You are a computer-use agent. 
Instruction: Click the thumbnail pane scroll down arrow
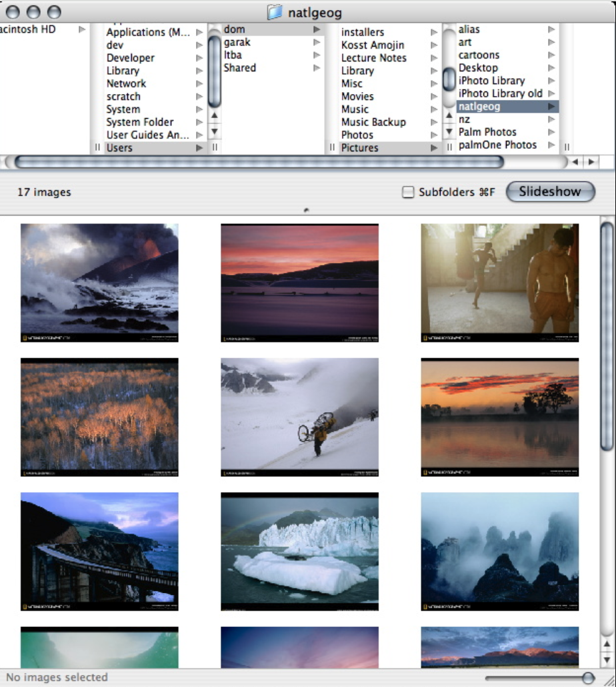pyautogui.click(x=607, y=659)
